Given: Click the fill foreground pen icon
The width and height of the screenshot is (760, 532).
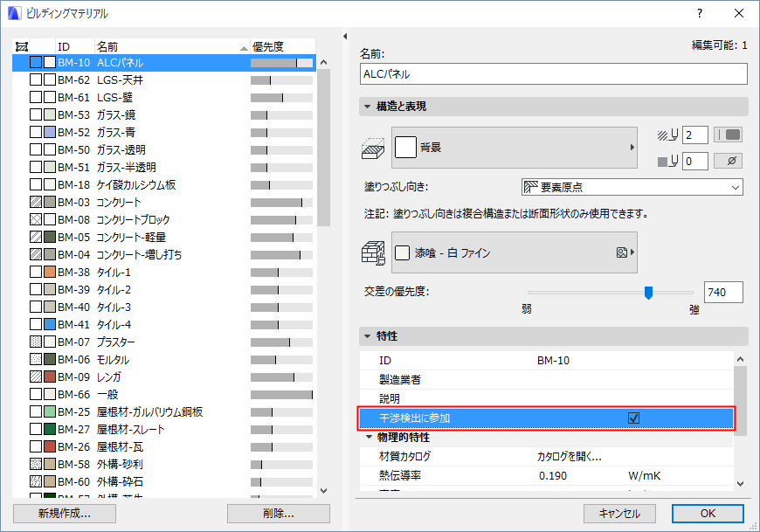Looking at the screenshot, I should (x=667, y=135).
